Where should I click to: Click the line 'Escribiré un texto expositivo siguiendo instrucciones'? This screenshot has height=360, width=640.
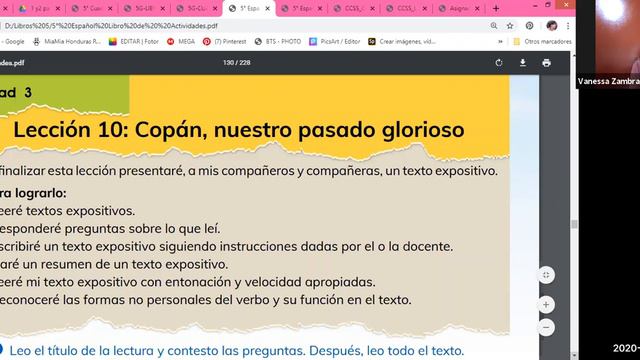[x=226, y=247]
